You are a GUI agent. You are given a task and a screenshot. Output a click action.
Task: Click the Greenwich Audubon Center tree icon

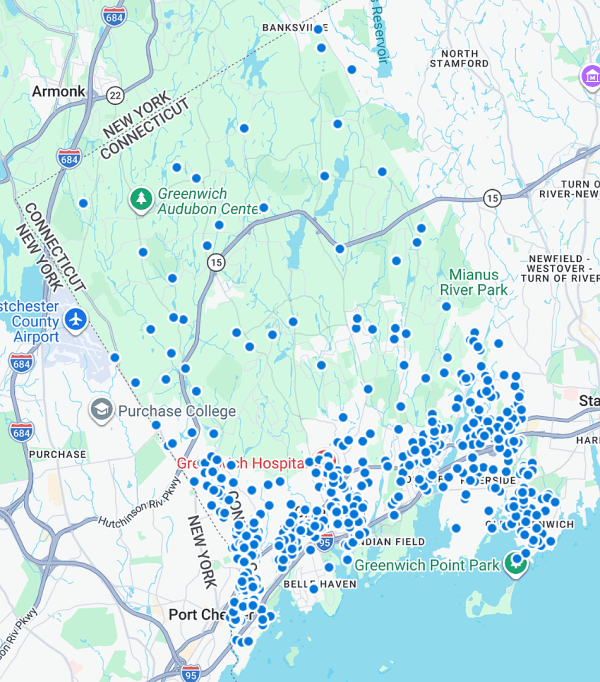point(142,200)
